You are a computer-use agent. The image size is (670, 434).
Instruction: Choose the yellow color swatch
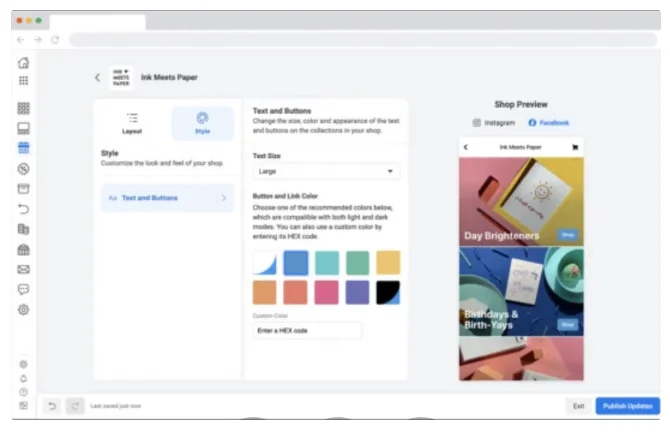[x=387, y=262]
